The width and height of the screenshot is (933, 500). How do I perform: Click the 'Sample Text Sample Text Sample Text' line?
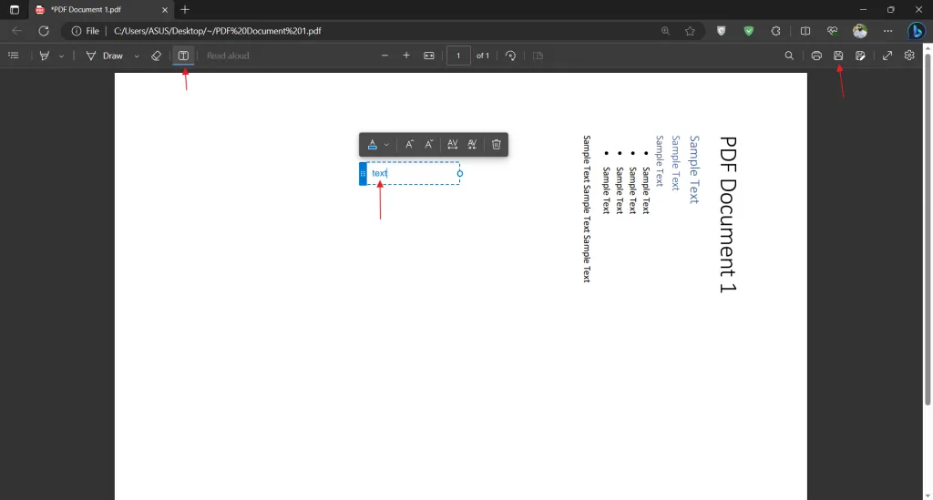click(587, 208)
